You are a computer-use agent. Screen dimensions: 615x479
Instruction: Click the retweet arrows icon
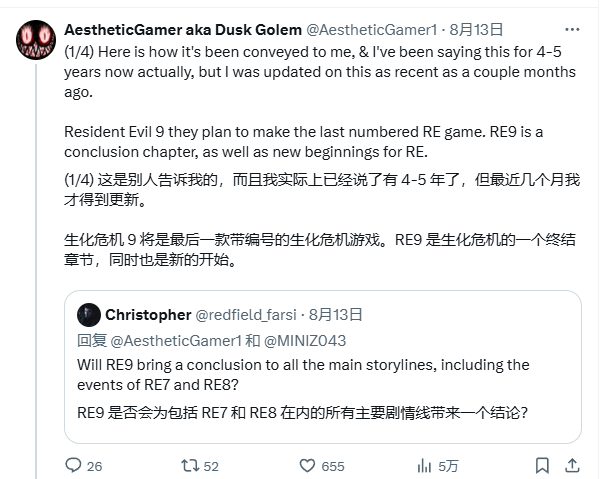(186, 465)
